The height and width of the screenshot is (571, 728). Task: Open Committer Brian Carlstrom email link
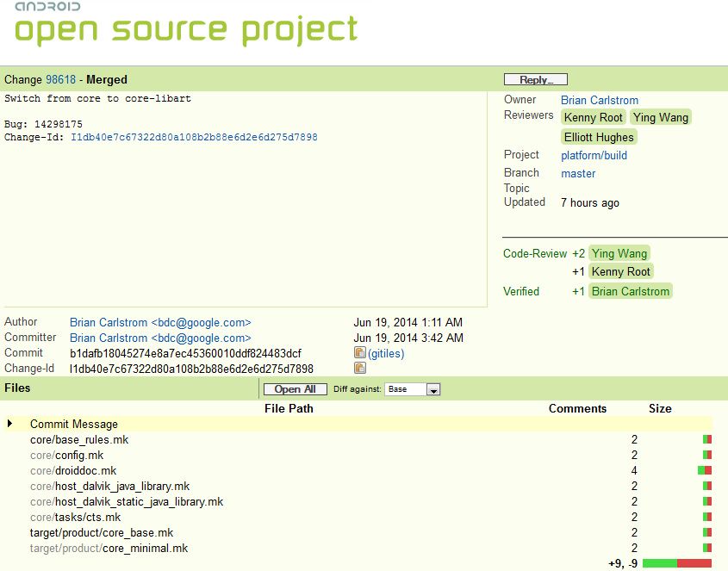click(x=160, y=338)
